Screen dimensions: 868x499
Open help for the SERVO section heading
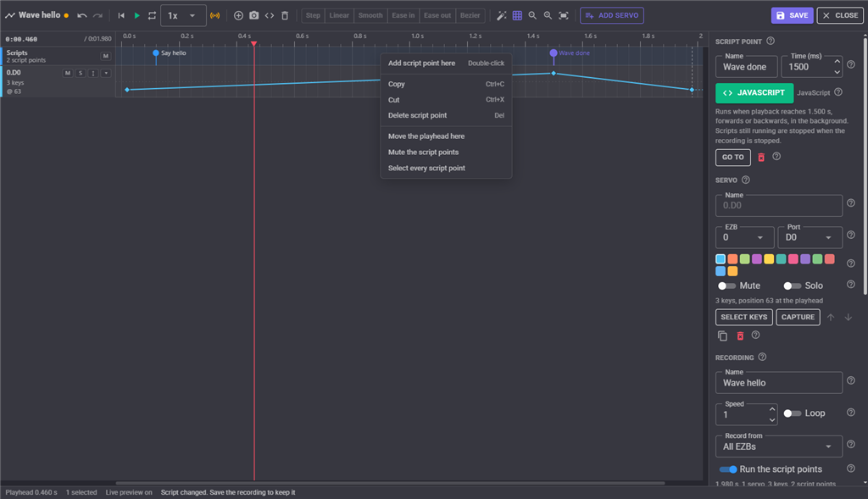[746, 180]
